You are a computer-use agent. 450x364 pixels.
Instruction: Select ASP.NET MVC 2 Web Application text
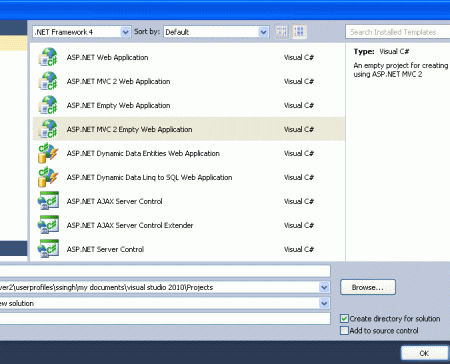pyautogui.click(x=118, y=81)
